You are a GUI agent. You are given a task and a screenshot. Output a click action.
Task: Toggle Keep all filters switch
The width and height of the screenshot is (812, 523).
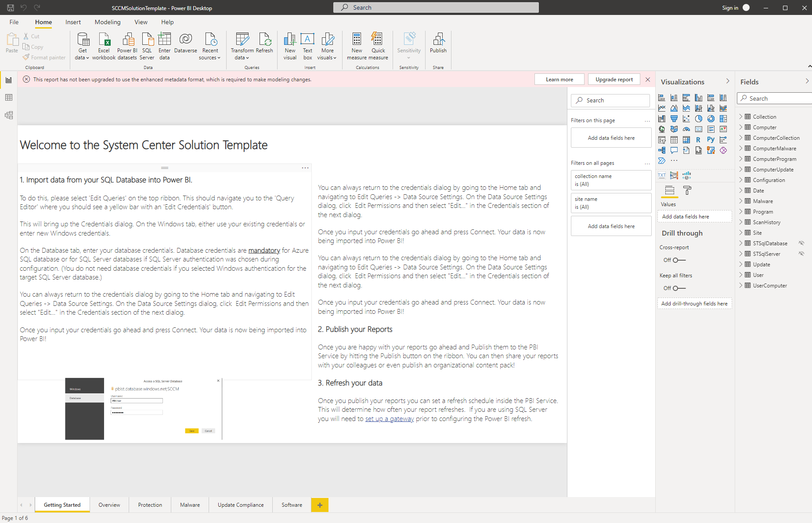point(679,288)
